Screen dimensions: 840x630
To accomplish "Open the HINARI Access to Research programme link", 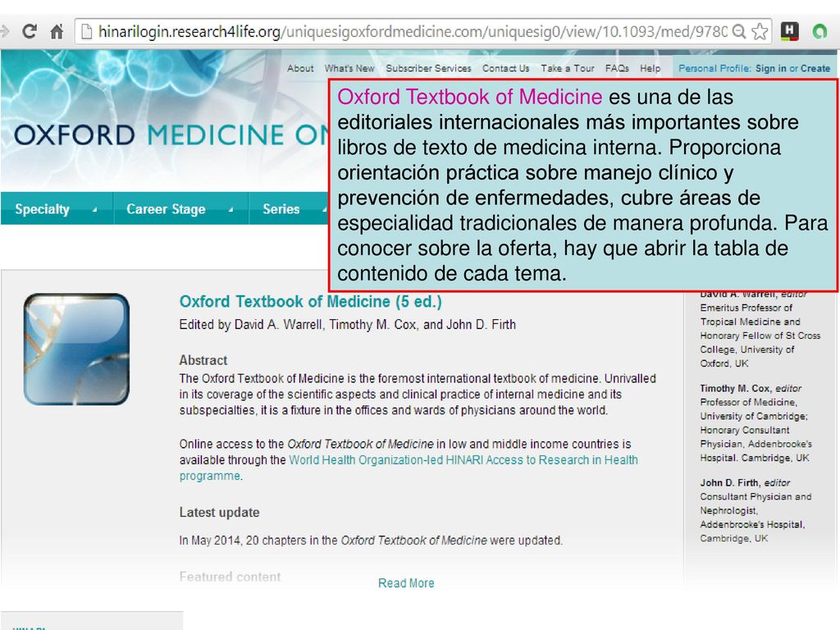I will pyautogui.click(x=409, y=468).
